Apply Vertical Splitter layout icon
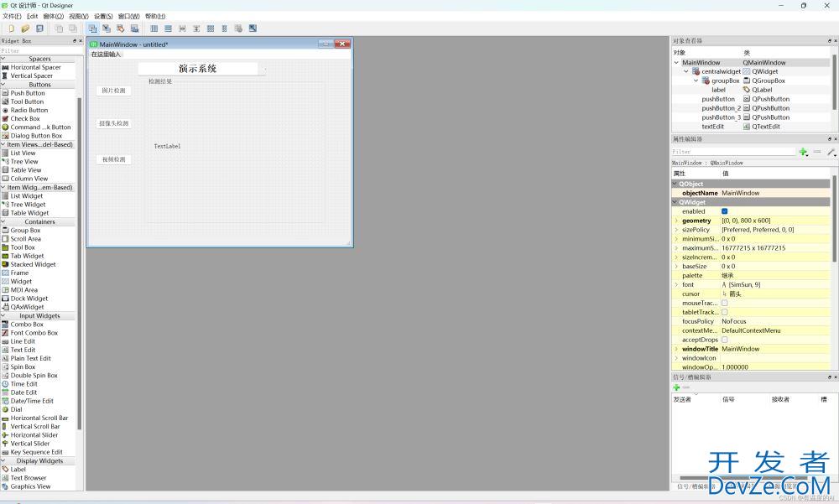Image resolution: width=839 pixels, height=504 pixels. [x=196, y=29]
